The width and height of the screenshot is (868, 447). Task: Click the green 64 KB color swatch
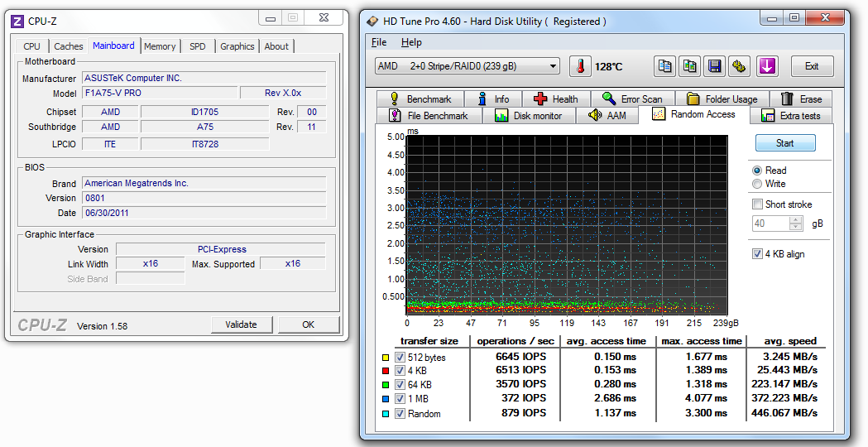pyautogui.click(x=386, y=385)
